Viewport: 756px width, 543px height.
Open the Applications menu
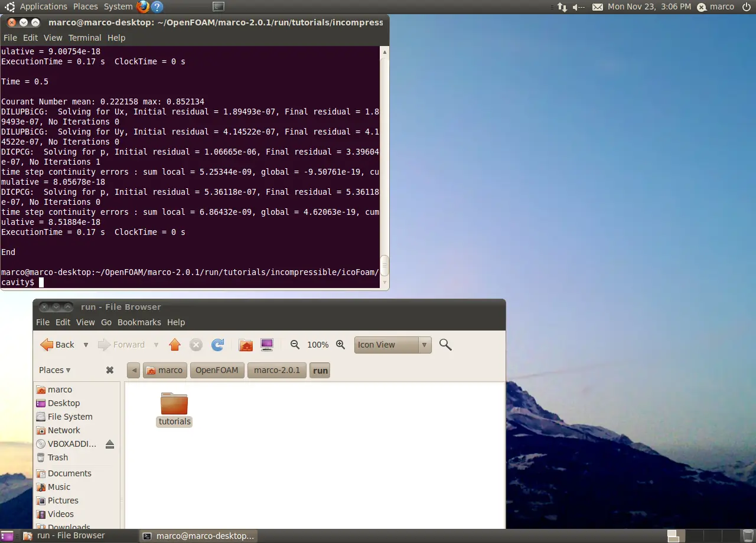click(x=43, y=7)
